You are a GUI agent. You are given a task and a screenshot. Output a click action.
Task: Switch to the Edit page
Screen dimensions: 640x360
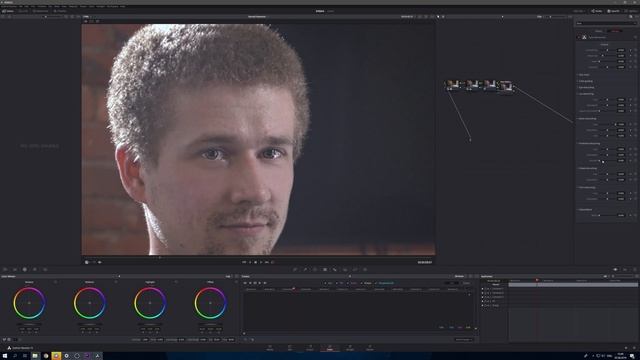(290, 348)
